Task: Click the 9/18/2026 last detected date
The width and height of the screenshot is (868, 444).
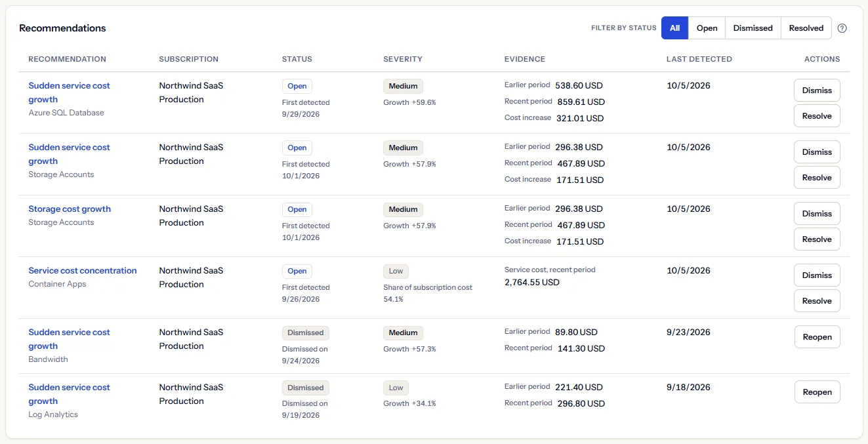Action: coord(688,388)
